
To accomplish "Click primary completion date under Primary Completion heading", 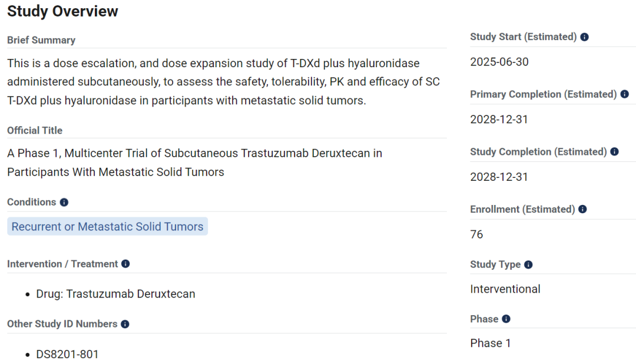I will click(499, 120).
